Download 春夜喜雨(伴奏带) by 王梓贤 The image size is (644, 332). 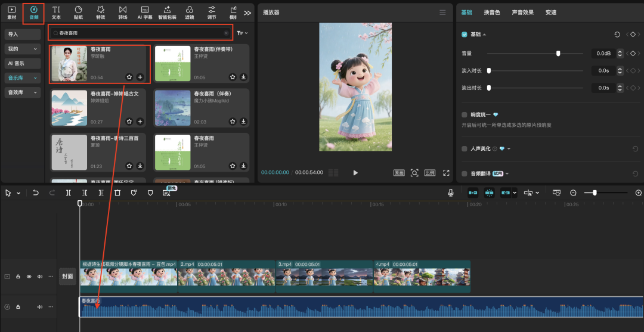(x=243, y=77)
